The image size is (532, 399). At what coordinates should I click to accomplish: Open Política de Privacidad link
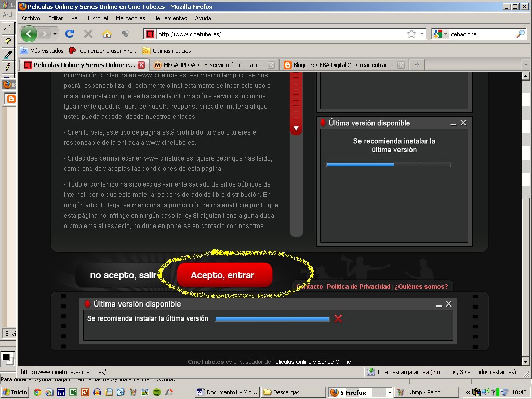point(358,287)
